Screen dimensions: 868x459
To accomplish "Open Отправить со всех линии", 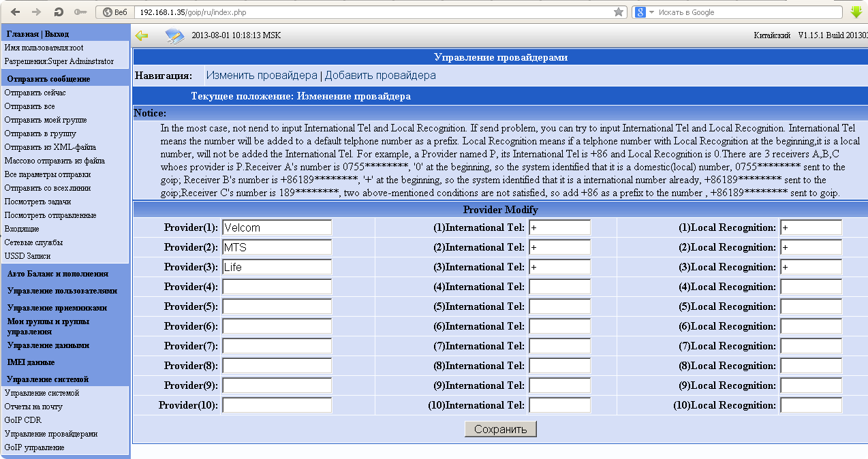I will [x=47, y=188].
